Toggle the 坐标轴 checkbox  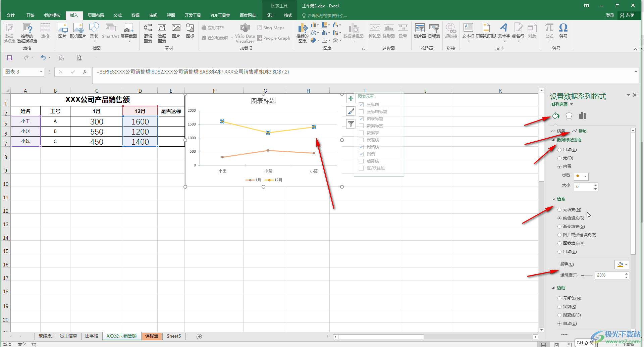(x=361, y=105)
